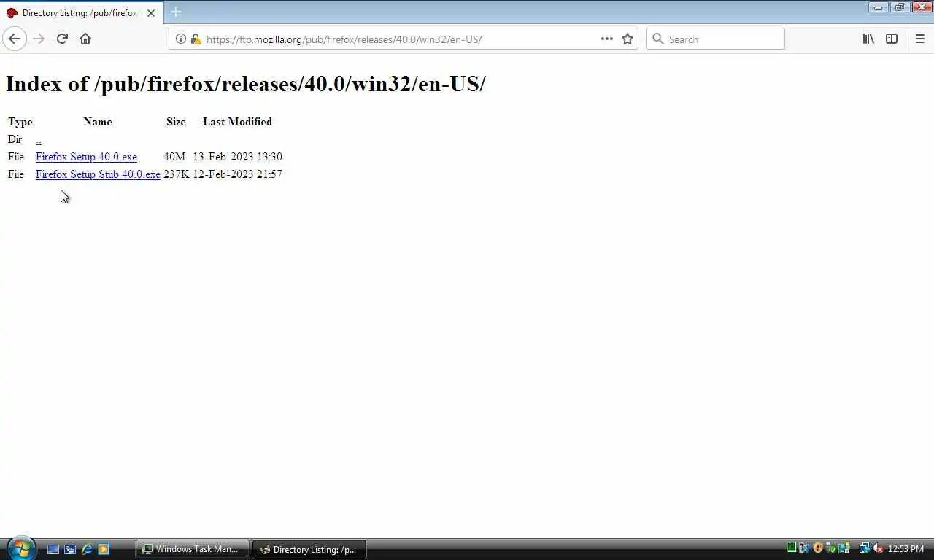
Task: Launch Windows Media Player from quick launch
Action: (104, 549)
